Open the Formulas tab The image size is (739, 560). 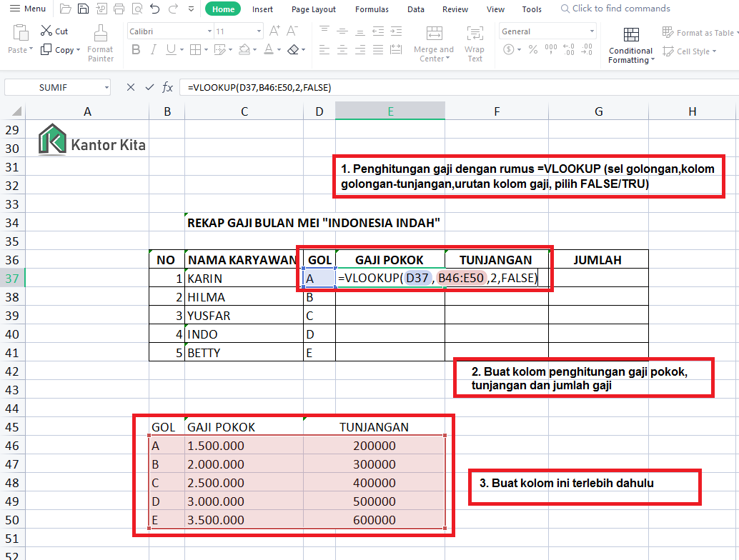(372, 9)
